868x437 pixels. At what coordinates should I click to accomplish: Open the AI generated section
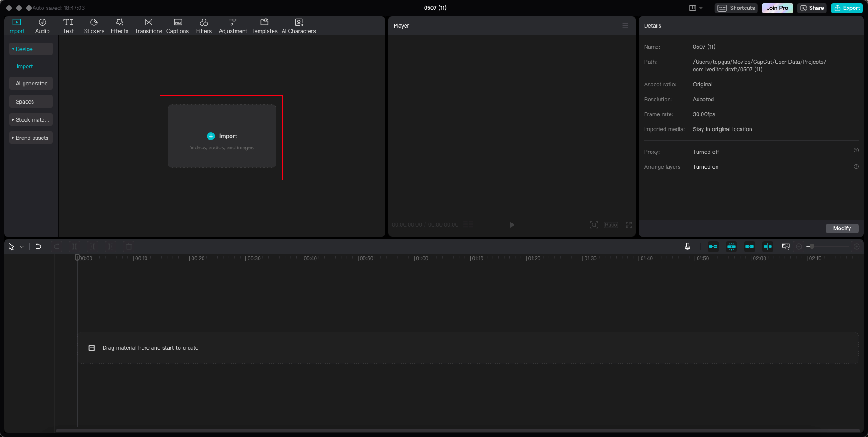31,83
